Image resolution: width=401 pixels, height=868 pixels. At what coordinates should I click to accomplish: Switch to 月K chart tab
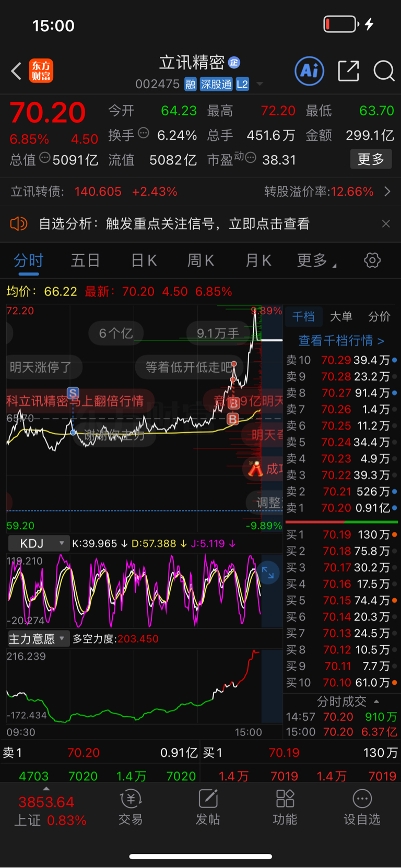258,260
